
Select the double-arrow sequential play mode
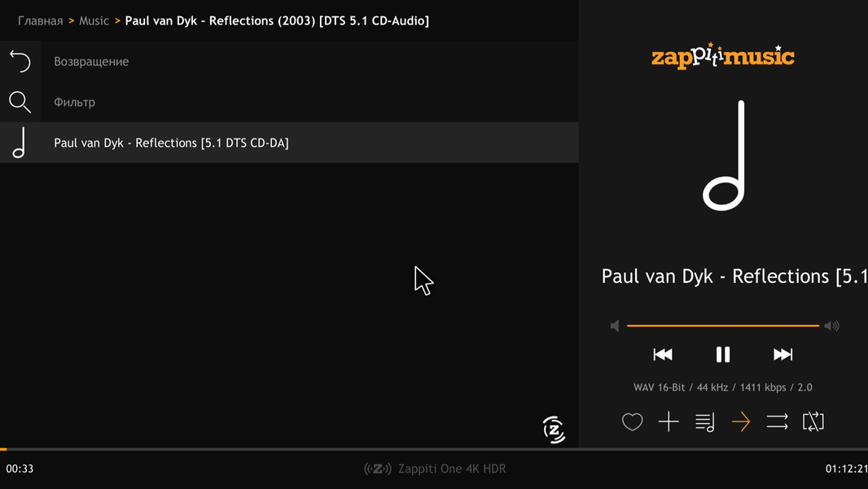(777, 421)
